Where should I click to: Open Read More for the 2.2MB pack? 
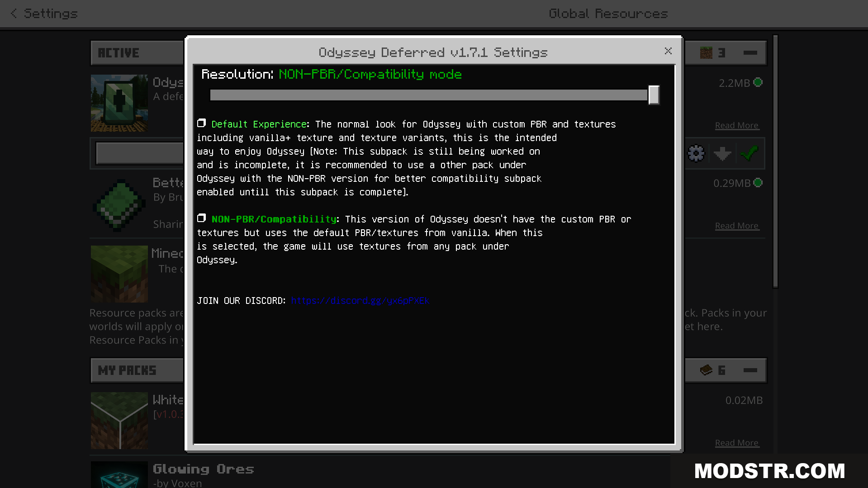pyautogui.click(x=737, y=125)
